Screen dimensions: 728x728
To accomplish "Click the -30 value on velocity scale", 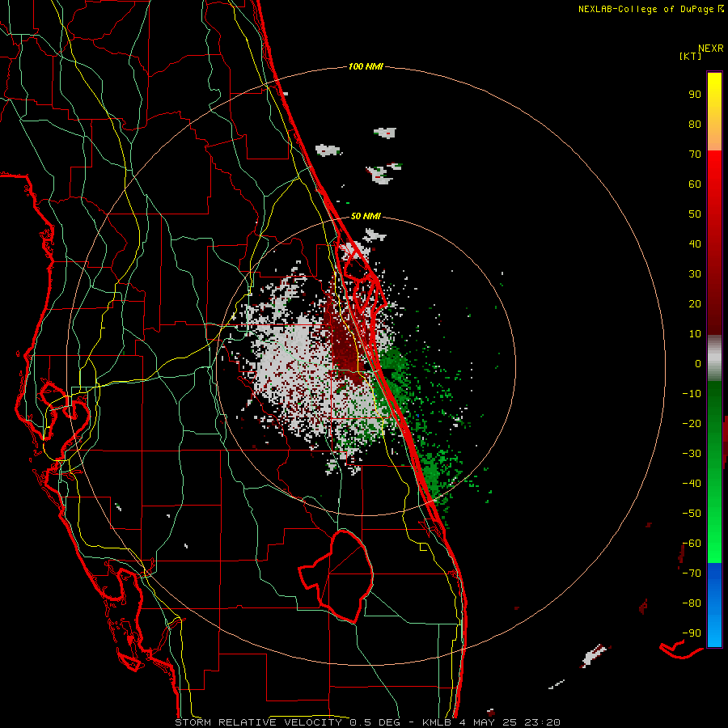I will point(692,454).
